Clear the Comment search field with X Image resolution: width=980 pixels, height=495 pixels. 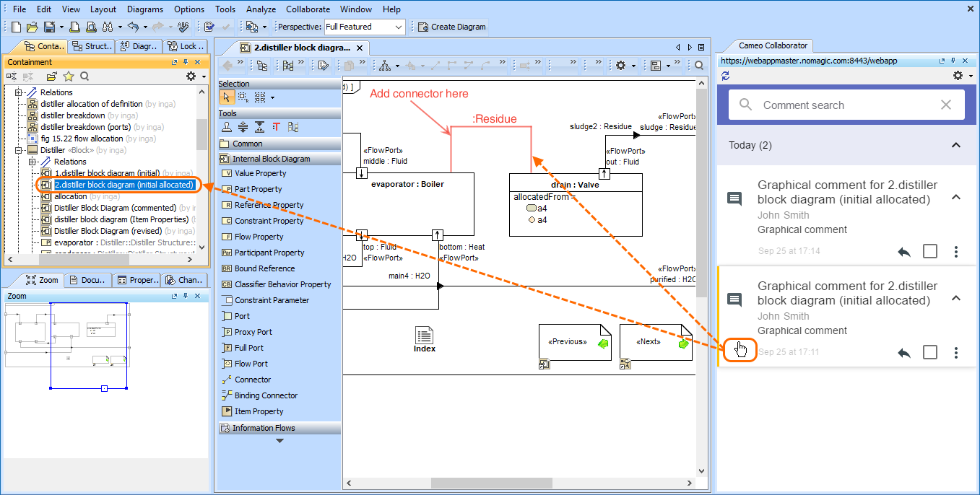tap(946, 105)
